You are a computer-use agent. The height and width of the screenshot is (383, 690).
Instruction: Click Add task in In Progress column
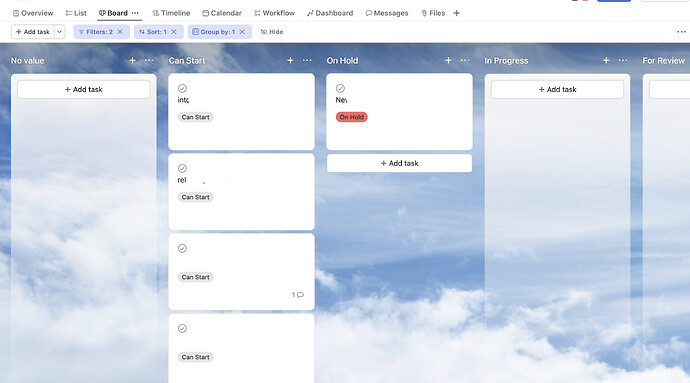[558, 89]
